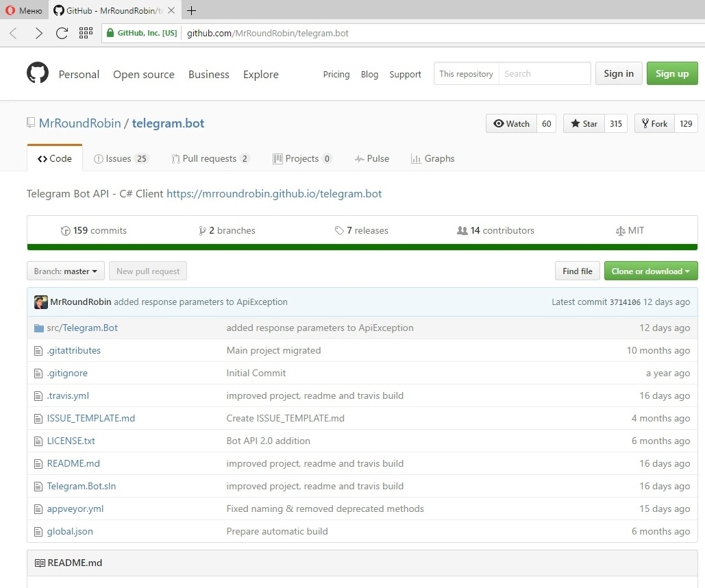Open the Issues tab

pyautogui.click(x=121, y=158)
